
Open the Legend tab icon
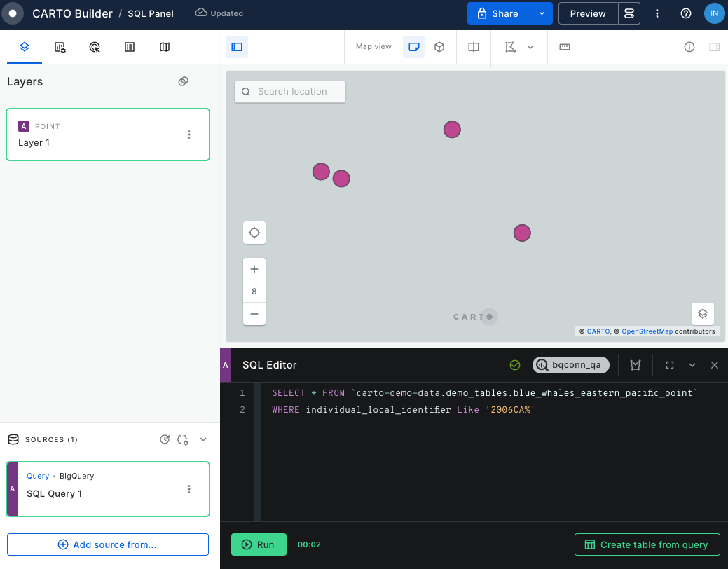coord(130,47)
